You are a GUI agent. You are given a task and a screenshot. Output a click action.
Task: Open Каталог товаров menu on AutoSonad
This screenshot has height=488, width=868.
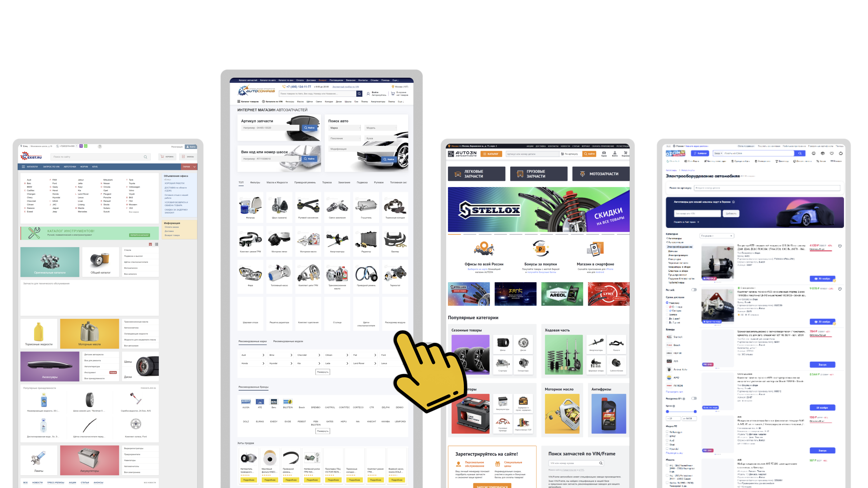click(x=248, y=101)
